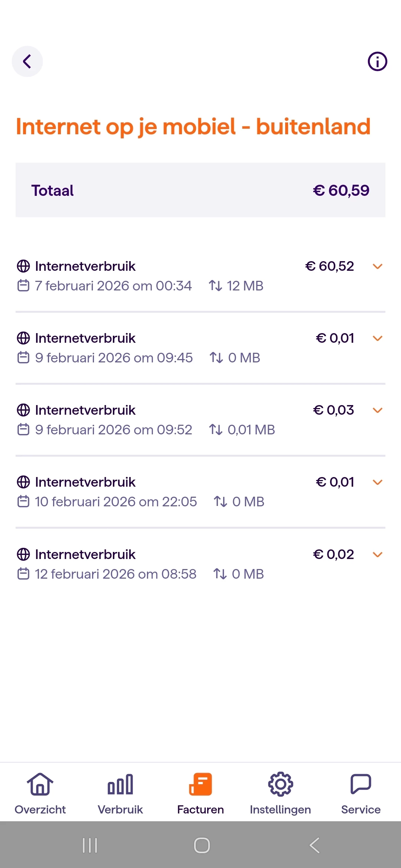Image resolution: width=401 pixels, height=868 pixels.
Task: Tap the Verbruik bar chart icon
Action: click(x=120, y=784)
